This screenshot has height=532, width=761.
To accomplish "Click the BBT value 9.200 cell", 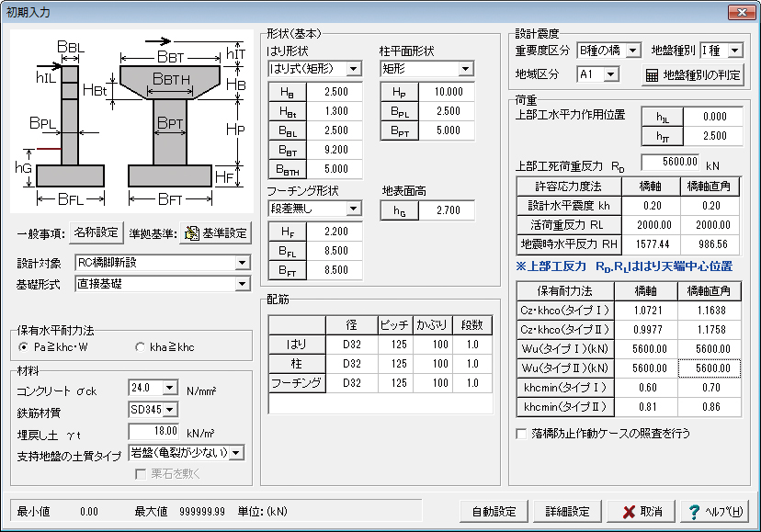I will (335, 150).
